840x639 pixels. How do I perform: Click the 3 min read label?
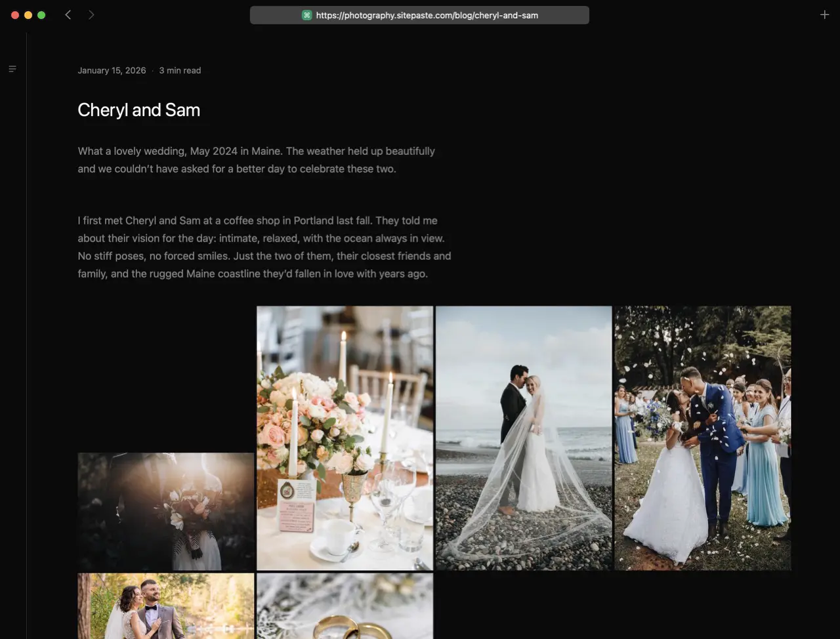(180, 70)
